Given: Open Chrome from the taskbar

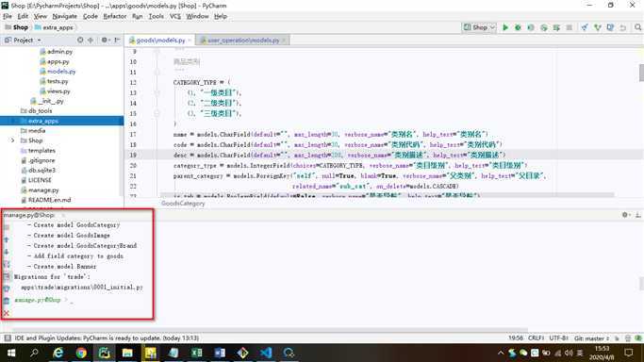Looking at the screenshot, I should (81, 353).
